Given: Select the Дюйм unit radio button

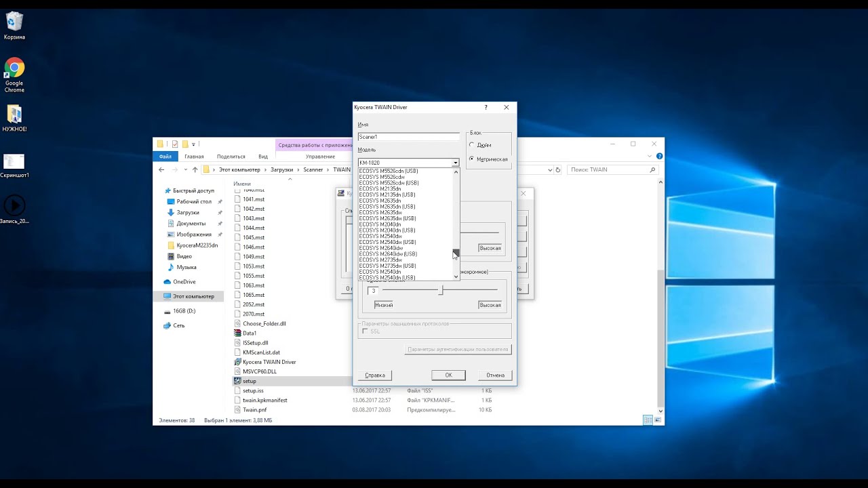Looking at the screenshot, I should 472,145.
